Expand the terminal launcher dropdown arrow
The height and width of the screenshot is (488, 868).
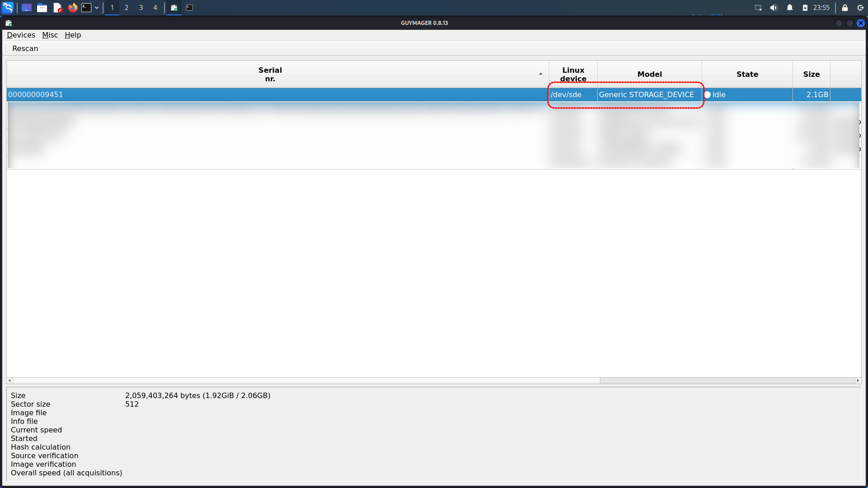pos(97,8)
